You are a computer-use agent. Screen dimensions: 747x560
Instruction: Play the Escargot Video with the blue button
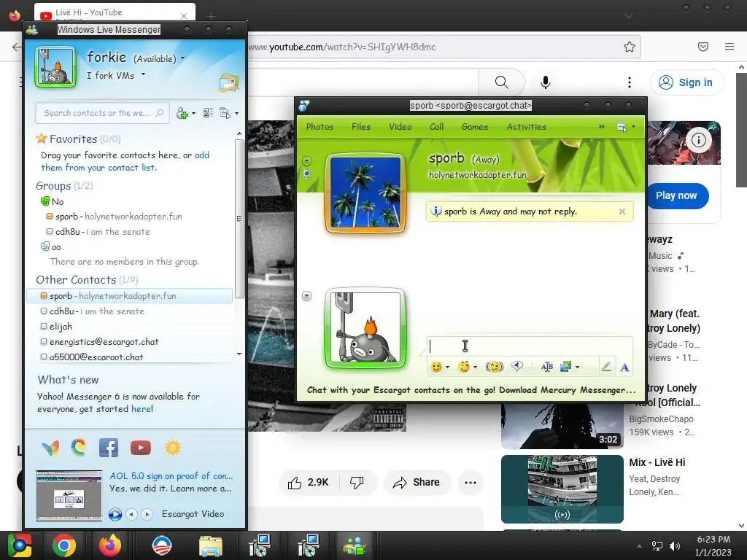pos(115,514)
